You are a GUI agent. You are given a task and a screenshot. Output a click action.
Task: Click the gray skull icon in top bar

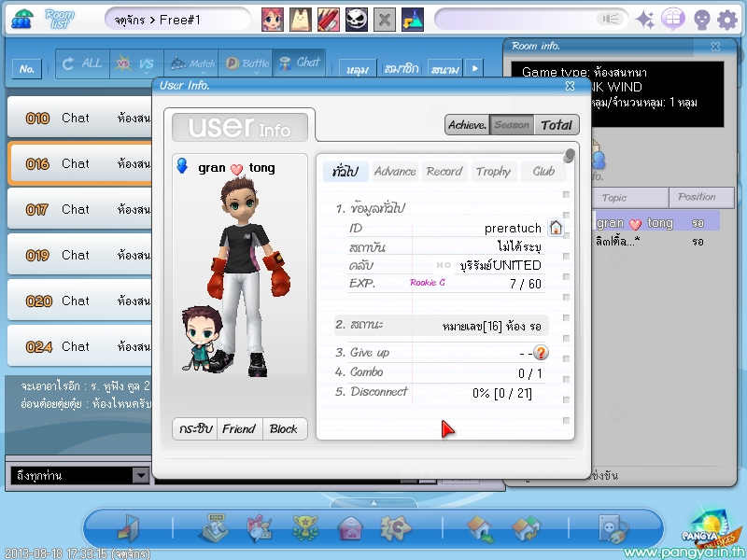(x=702, y=20)
